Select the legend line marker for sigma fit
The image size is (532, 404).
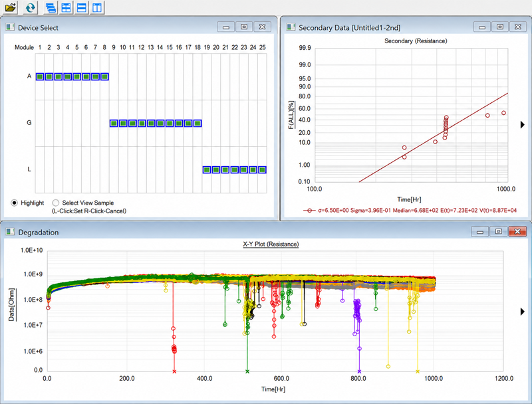pyautogui.click(x=309, y=211)
